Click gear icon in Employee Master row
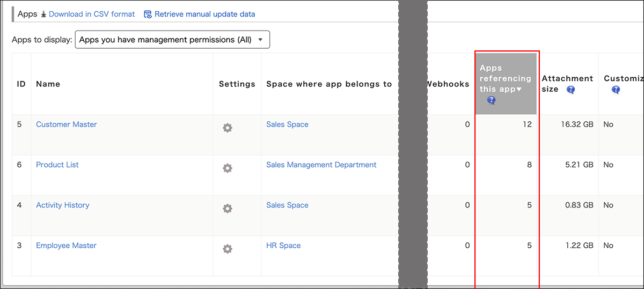The width and height of the screenshot is (644, 289). coord(228,249)
